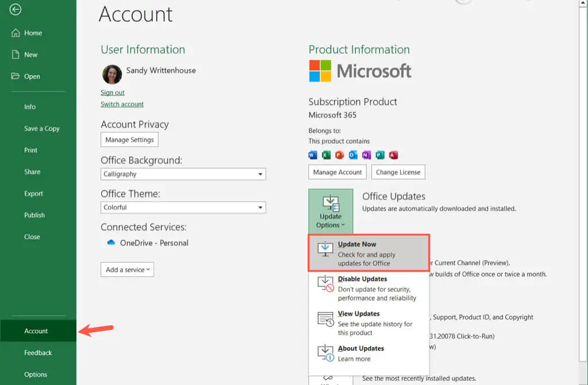Image resolution: width=588 pixels, height=385 pixels.
Task: Click the Switch account link
Action: click(x=122, y=104)
